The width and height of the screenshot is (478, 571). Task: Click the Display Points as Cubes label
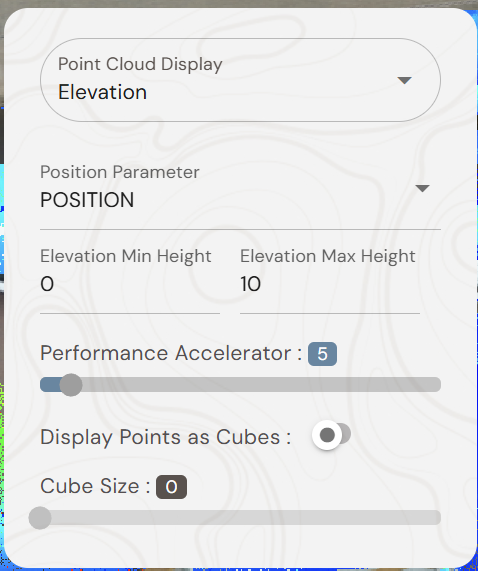pos(165,437)
